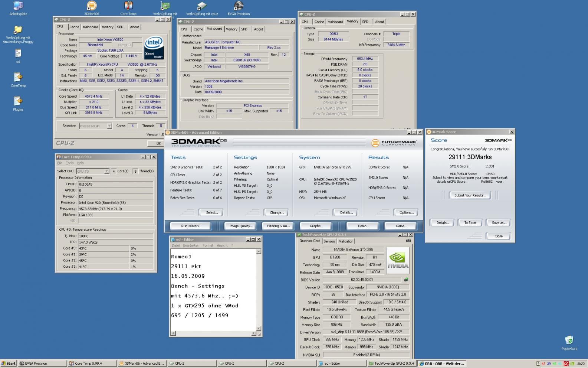Viewport: 588px width, 368px height.
Task: Click the NVIDIA logo in GPU-Z
Action: [x=398, y=261]
